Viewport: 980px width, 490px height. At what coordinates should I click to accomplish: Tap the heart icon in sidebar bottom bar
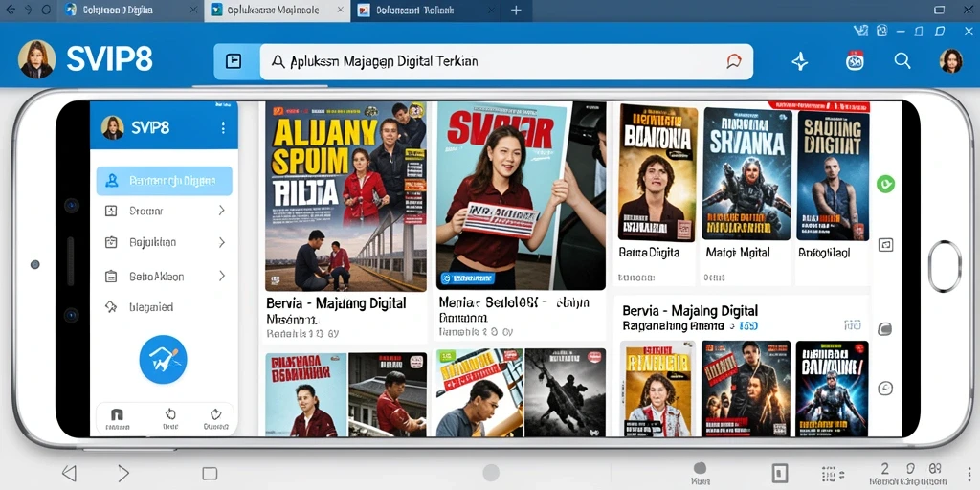point(215,414)
